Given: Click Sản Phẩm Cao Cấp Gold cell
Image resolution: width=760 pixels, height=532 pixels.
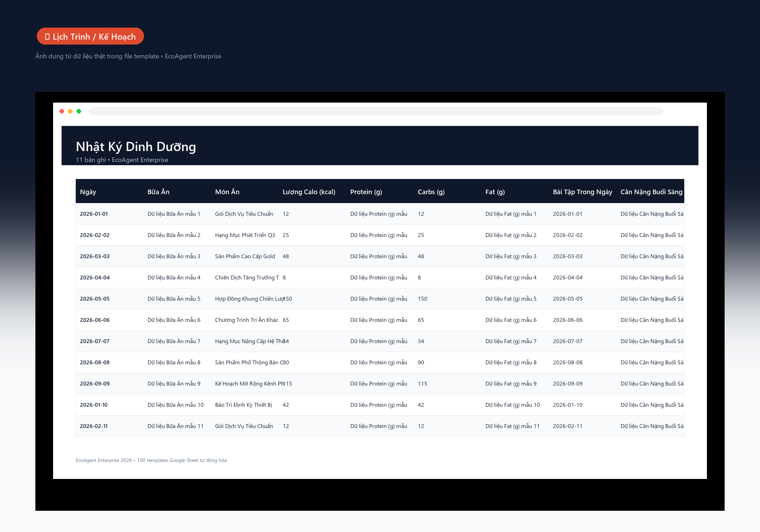Looking at the screenshot, I should pyautogui.click(x=245, y=256).
